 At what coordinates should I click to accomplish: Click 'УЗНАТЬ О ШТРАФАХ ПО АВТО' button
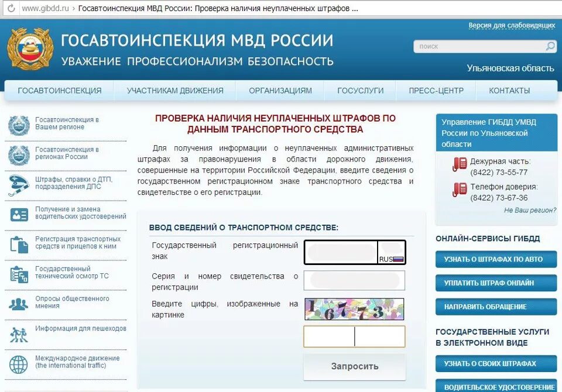click(496, 259)
